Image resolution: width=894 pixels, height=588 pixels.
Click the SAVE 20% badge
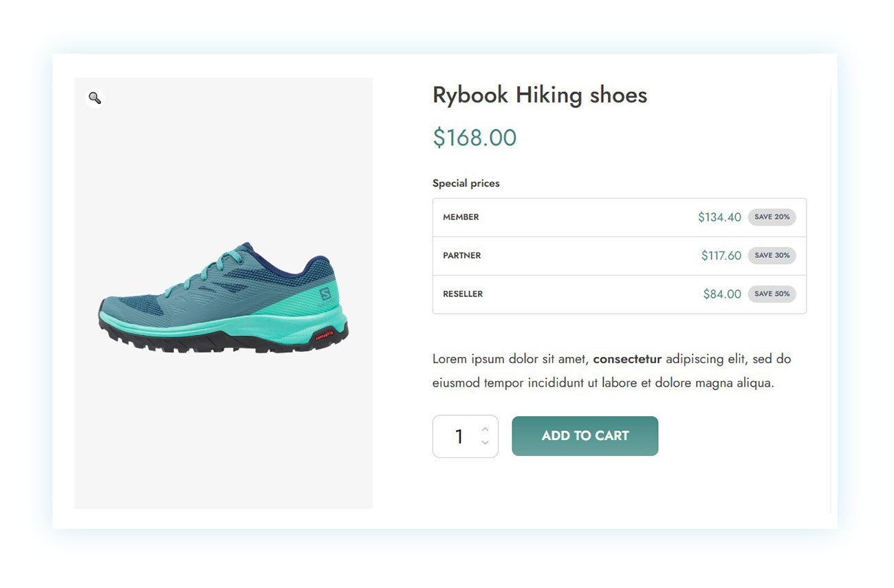(x=772, y=217)
